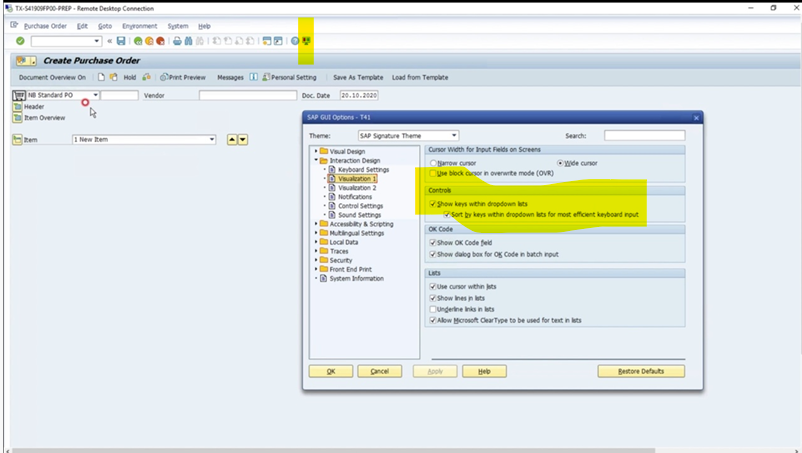Select the Wide cursor radio button

point(560,163)
